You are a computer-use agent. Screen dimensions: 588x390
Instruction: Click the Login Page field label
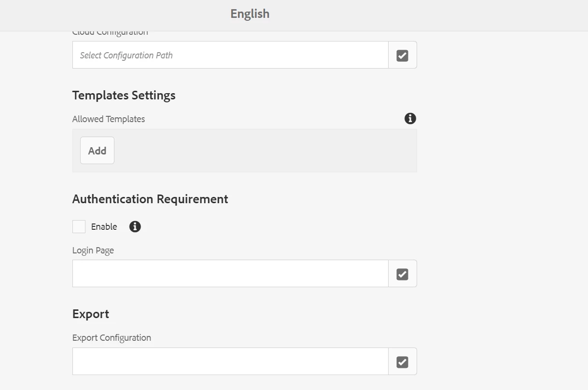(x=93, y=251)
